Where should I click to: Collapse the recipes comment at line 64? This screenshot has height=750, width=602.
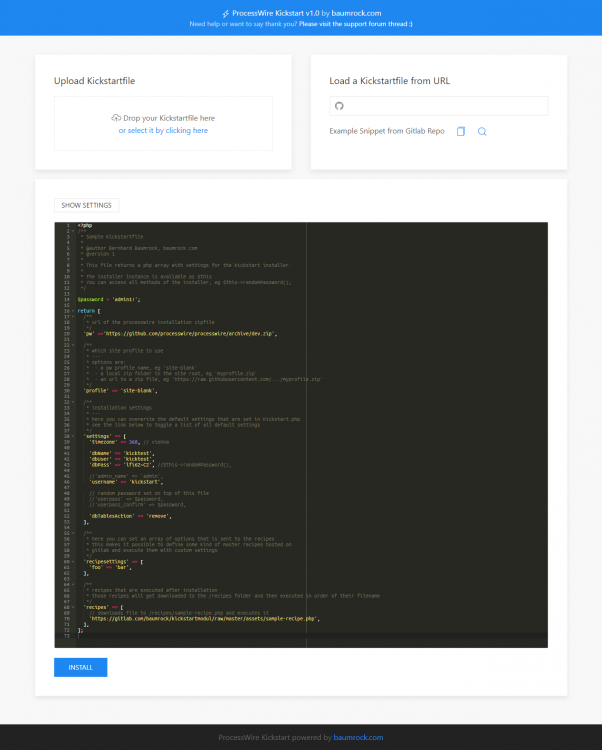point(73,585)
